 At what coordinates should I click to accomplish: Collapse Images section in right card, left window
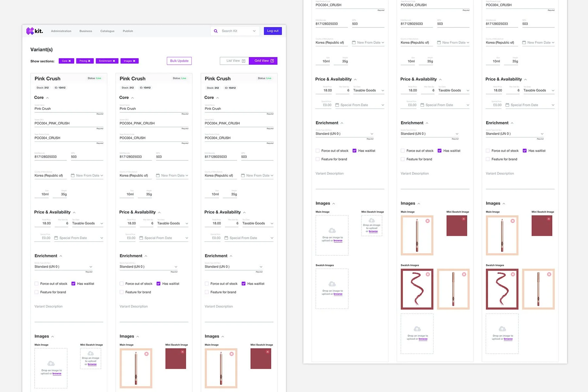pos(223,337)
